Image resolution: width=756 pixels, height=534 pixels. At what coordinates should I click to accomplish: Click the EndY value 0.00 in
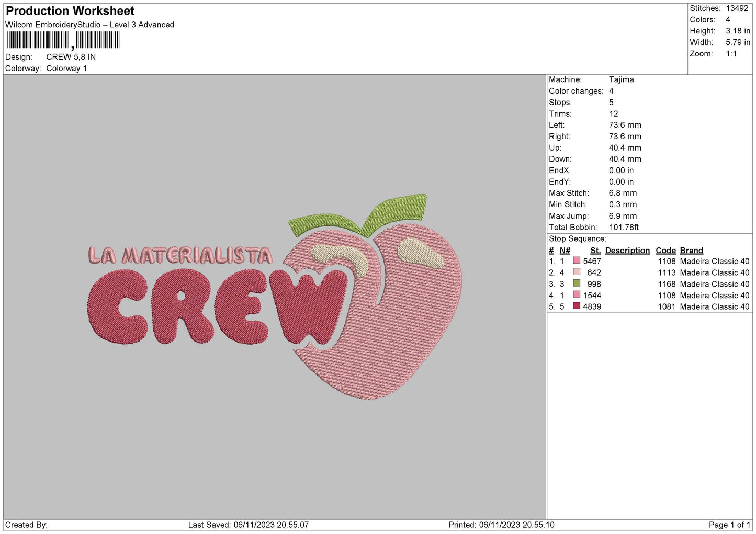(621, 182)
